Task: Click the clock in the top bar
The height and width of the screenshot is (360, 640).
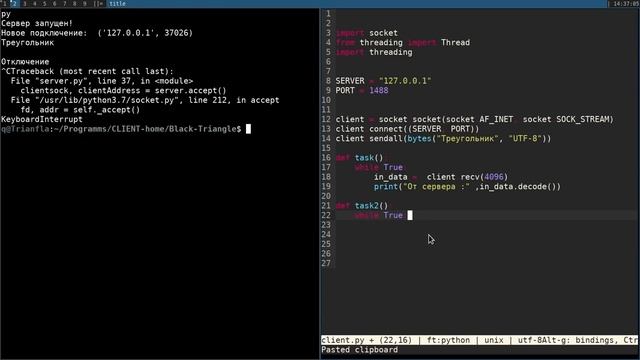Action: coord(626,3)
